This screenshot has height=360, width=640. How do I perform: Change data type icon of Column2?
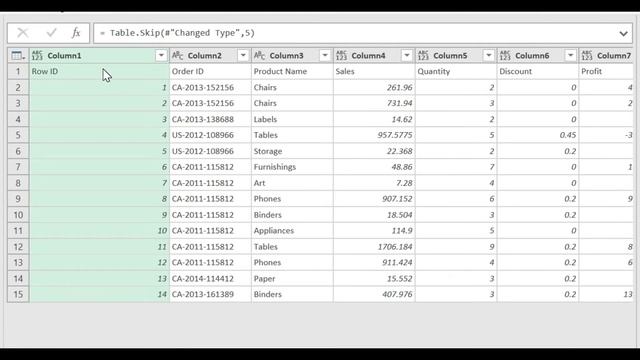click(x=177, y=56)
